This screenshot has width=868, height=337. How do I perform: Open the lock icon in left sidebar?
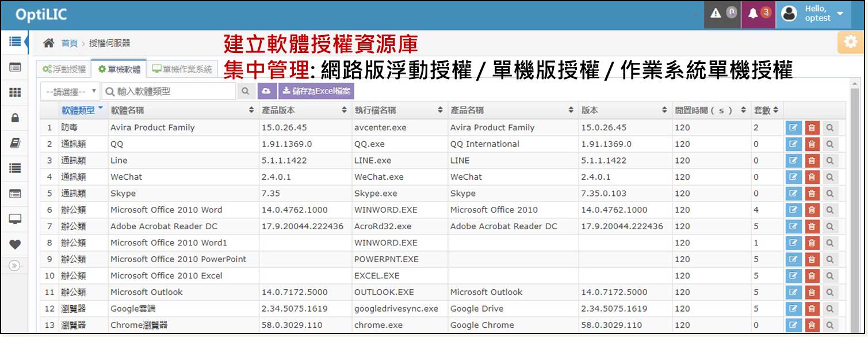[x=15, y=118]
